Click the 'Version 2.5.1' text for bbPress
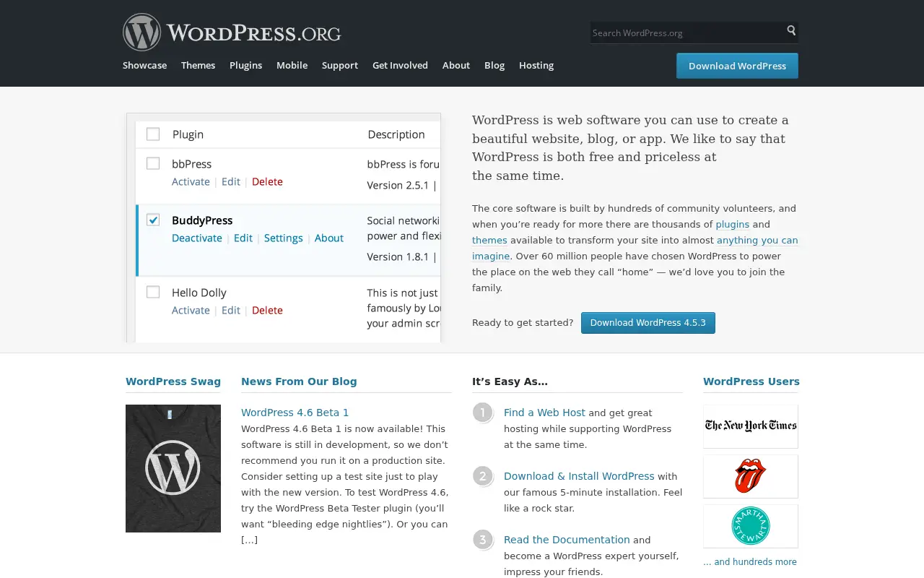Image resolution: width=924 pixels, height=578 pixels. pos(398,185)
